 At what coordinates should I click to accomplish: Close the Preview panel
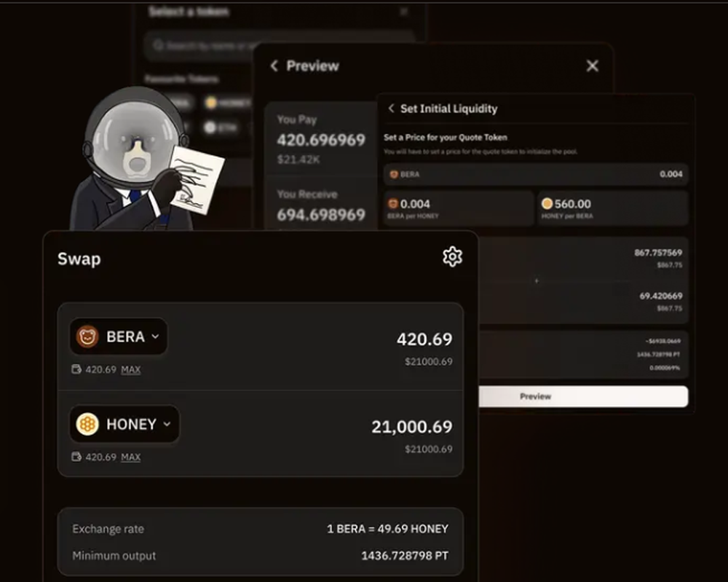592,66
